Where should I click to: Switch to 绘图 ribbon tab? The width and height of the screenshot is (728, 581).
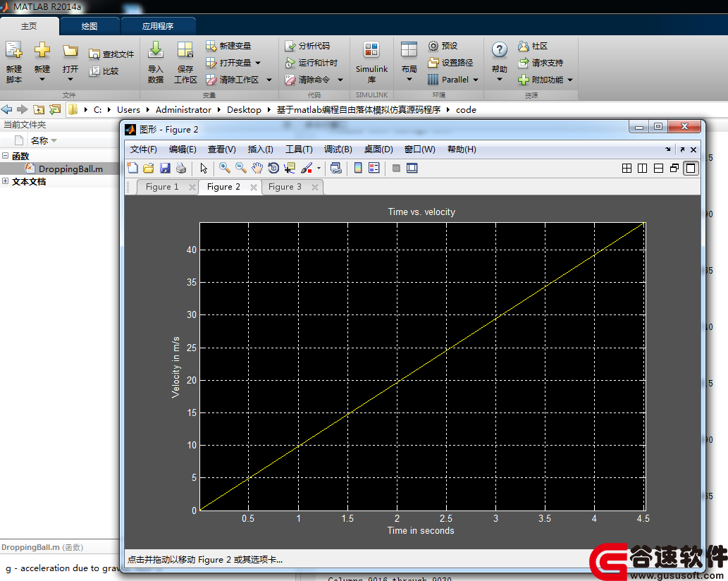point(90,26)
